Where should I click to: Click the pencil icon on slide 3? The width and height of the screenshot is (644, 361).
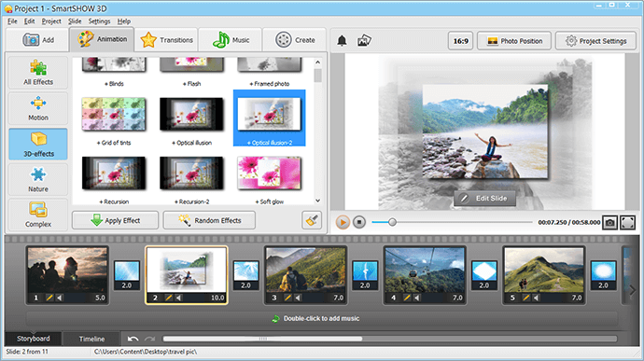point(287,298)
